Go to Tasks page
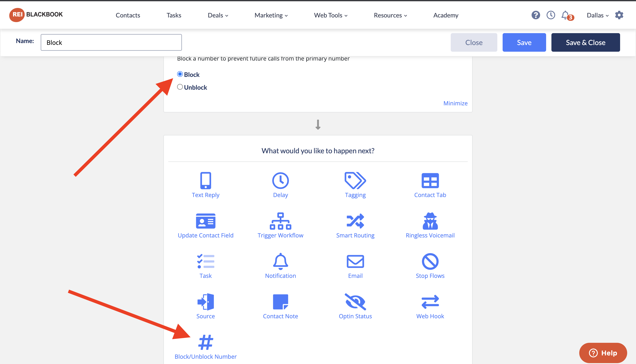The width and height of the screenshot is (636, 364). pos(174,15)
